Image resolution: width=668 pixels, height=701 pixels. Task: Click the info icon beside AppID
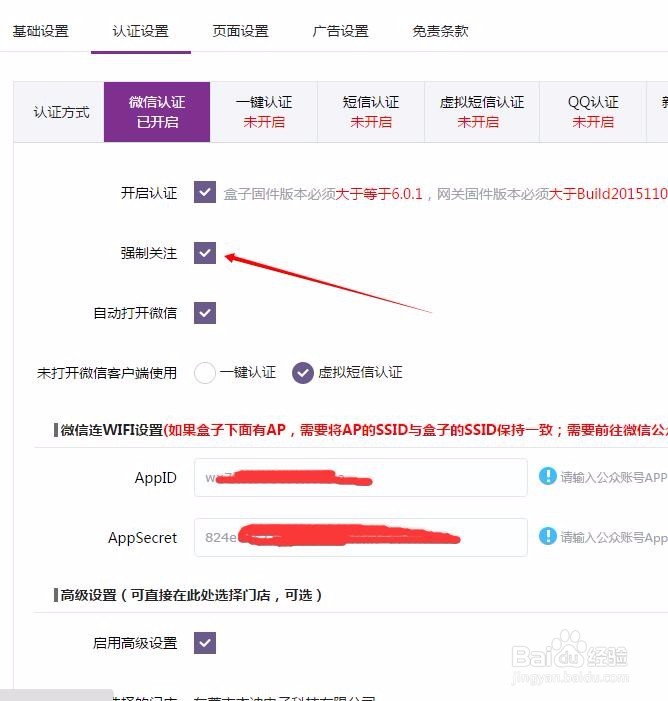point(548,476)
